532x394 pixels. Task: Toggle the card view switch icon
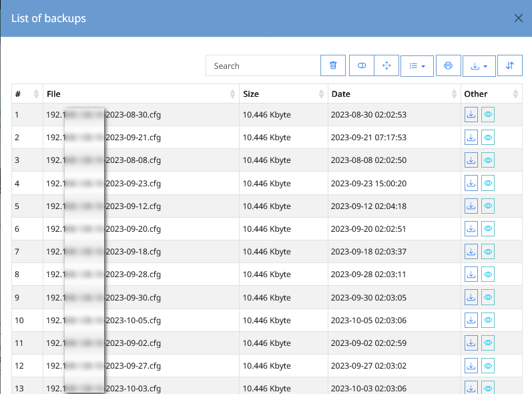click(x=362, y=65)
